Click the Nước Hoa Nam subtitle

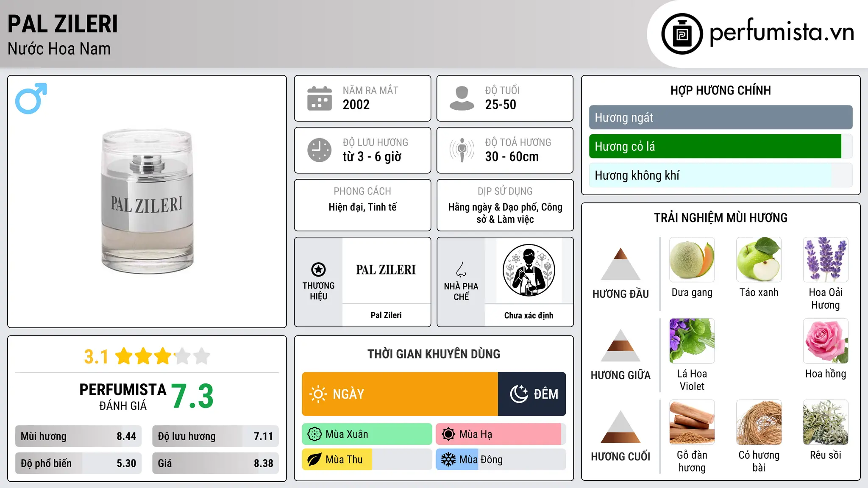click(59, 49)
